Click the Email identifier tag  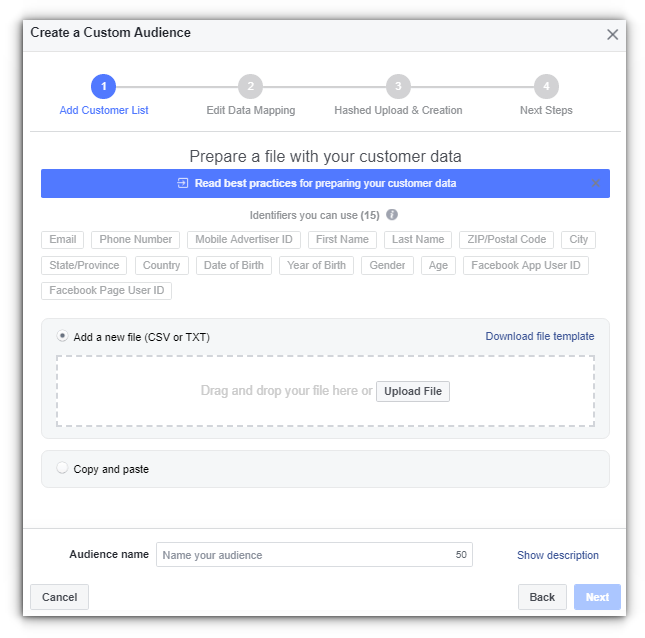point(63,239)
